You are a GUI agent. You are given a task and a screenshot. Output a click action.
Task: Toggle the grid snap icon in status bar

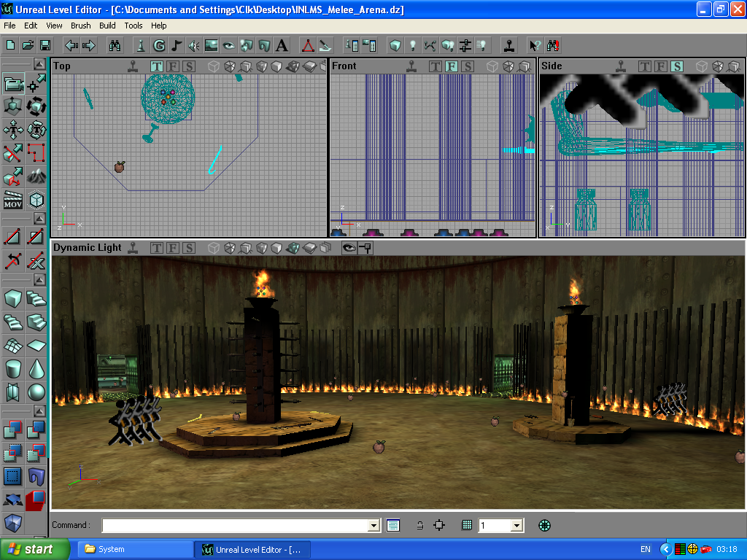467,525
